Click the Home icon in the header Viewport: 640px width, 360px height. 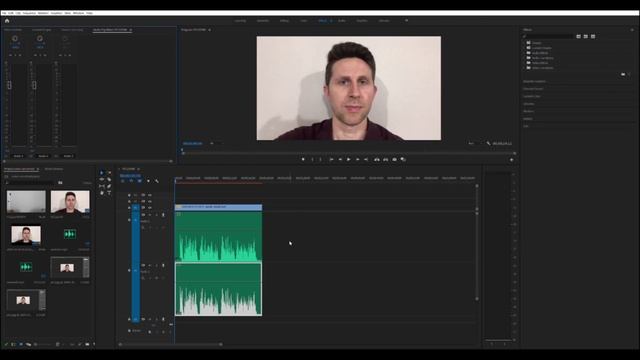pyautogui.click(x=7, y=20)
